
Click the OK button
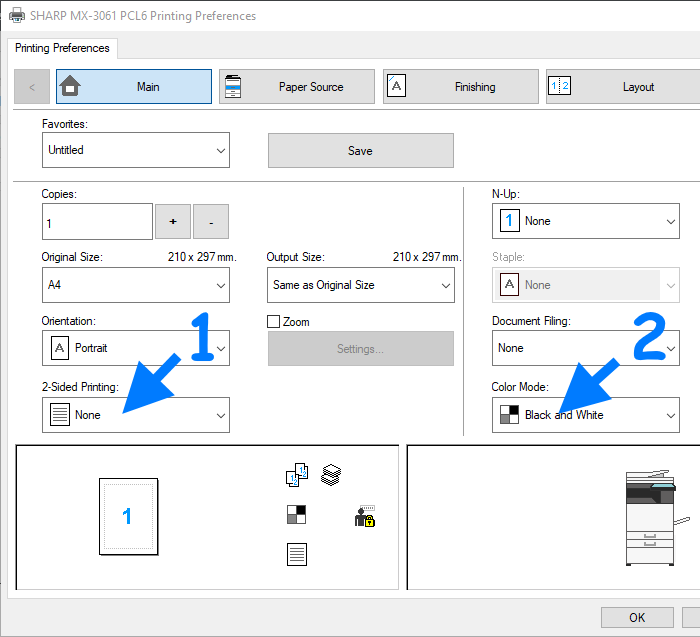(637, 617)
